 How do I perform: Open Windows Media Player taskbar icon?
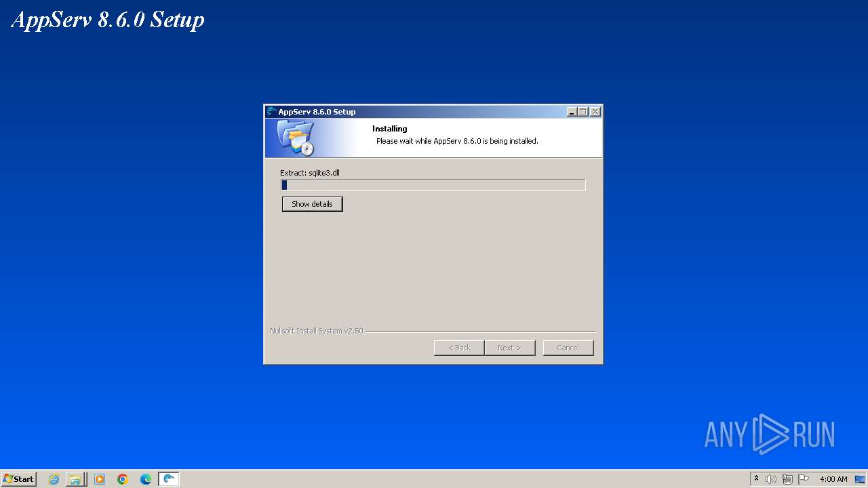coord(100,479)
